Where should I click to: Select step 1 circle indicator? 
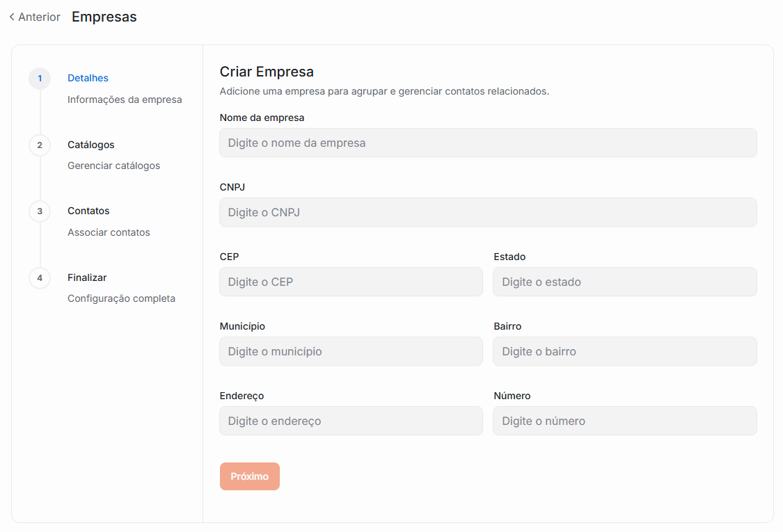pyautogui.click(x=40, y=79)
